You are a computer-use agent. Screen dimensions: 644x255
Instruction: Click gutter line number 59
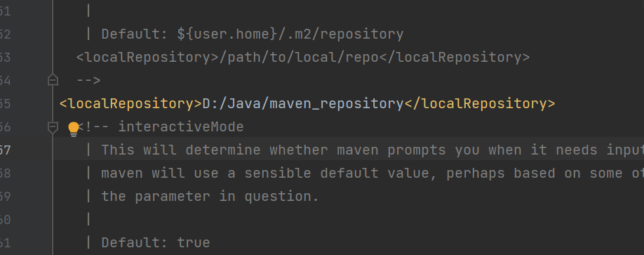(x=6, y=196)
